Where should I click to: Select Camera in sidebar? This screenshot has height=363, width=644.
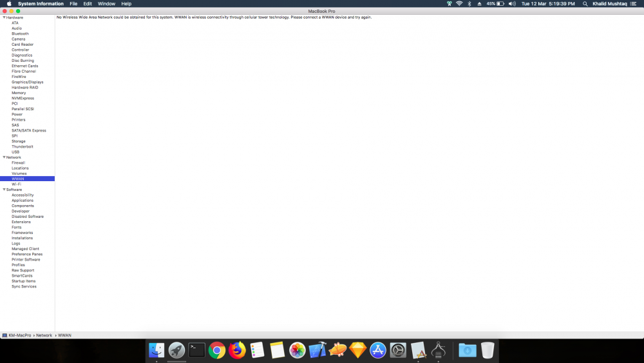tap(19, 39)
